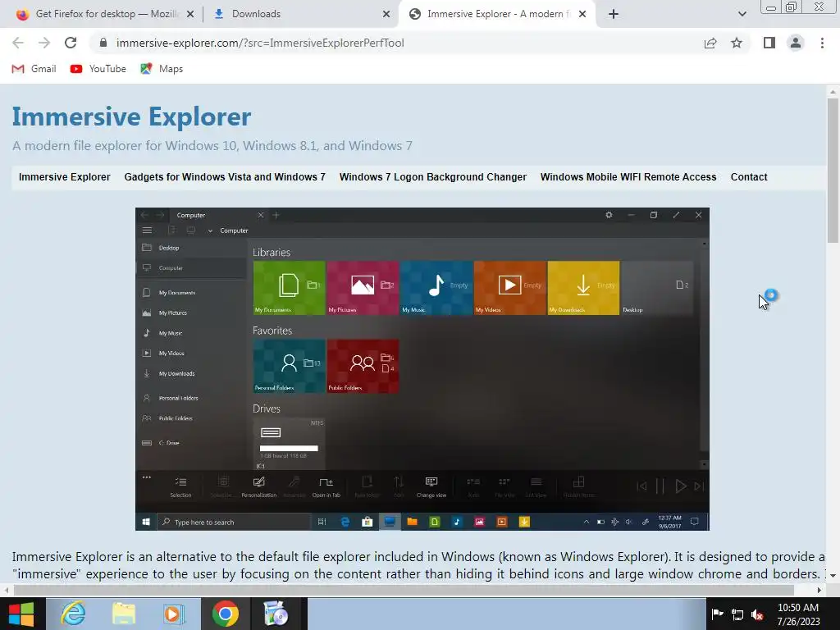Open File Explorer from taskbar
840x630 pixels.
pyautogui.click(x=123, y=614)
